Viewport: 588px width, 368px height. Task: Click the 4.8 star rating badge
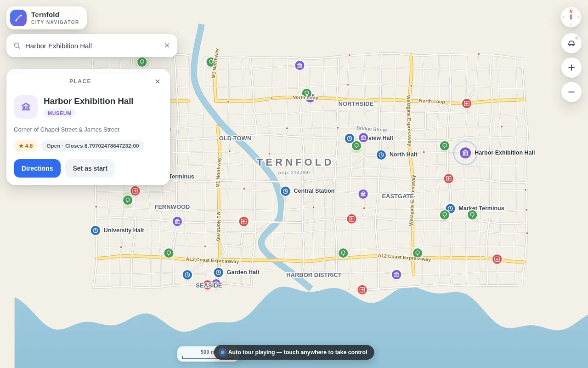pos(26,146)
